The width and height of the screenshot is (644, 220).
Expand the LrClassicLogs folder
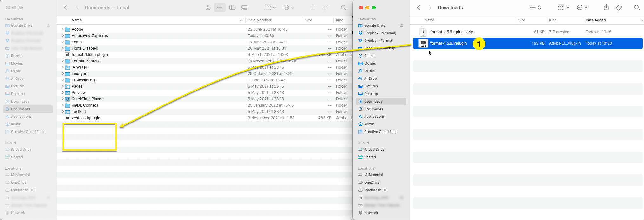[x=63, y=80]
